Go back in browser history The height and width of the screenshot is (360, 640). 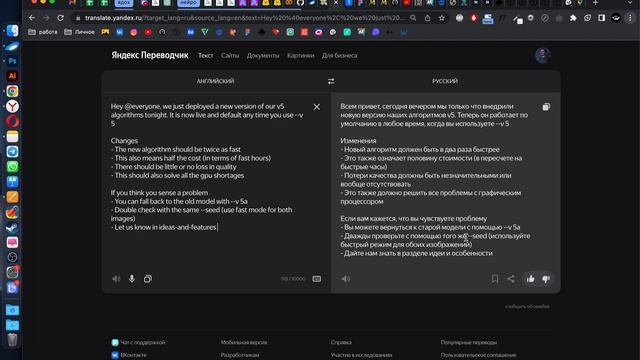32,18
